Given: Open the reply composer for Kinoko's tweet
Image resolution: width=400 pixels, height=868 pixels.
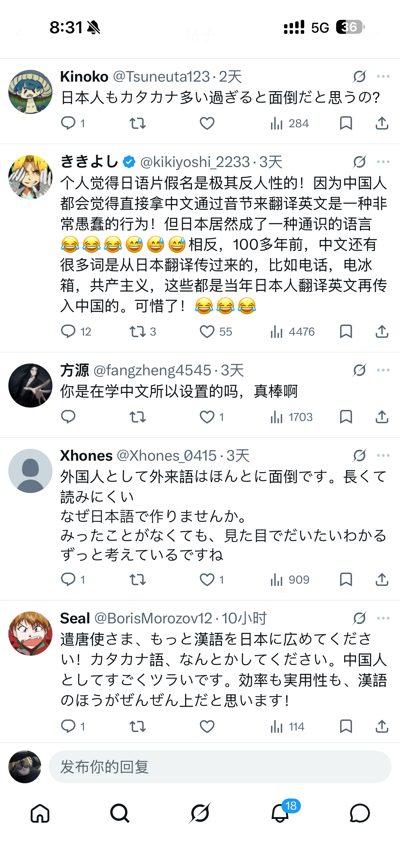Looking at the screenshot, I should click(x=69, y=123).
